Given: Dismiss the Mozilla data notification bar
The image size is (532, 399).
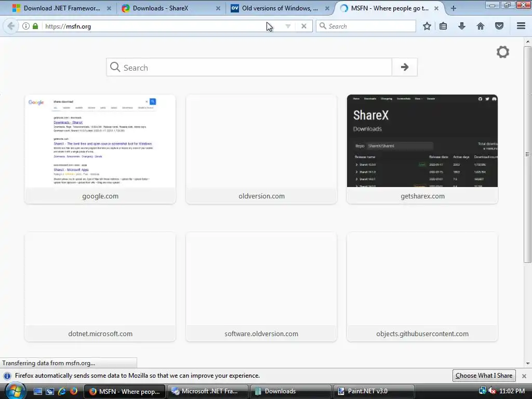Looking at the screenshot, I should pyautogui.click(x=524, y=376).
